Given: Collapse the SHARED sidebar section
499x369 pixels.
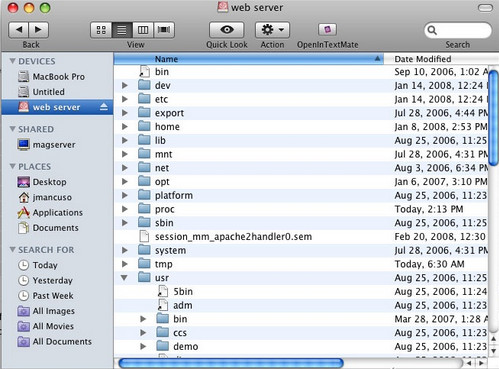Looking at the screenshot, I should pos(13,129).
